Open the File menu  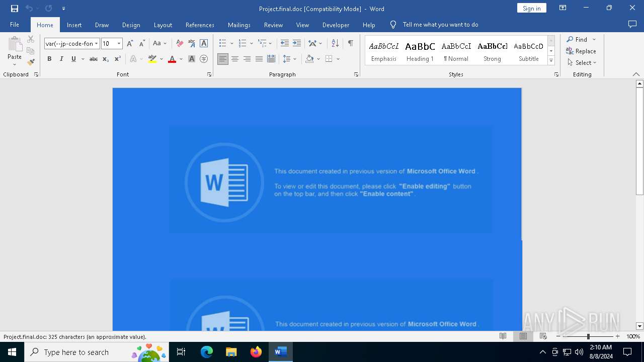15,25
